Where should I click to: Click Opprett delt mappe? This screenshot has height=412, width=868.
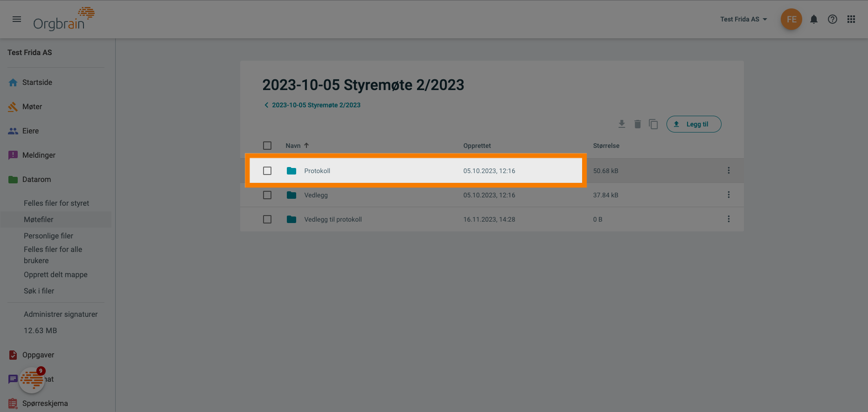click(56, 275)
